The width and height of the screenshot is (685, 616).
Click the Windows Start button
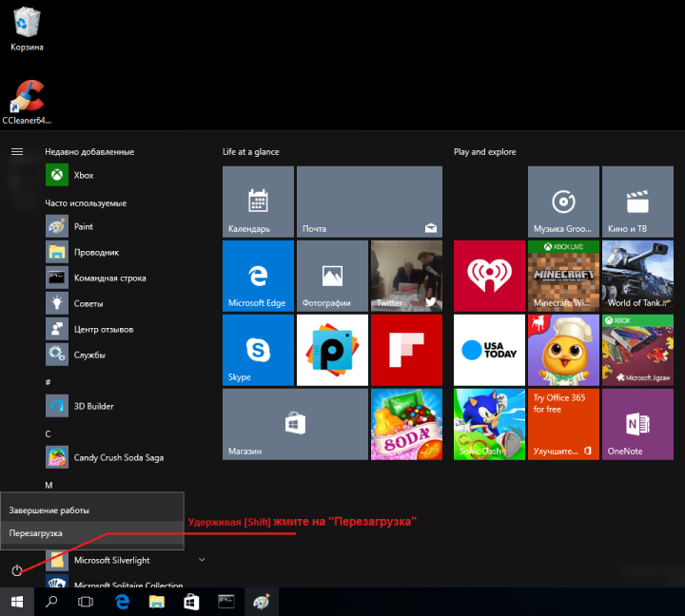tap(17, 602)
